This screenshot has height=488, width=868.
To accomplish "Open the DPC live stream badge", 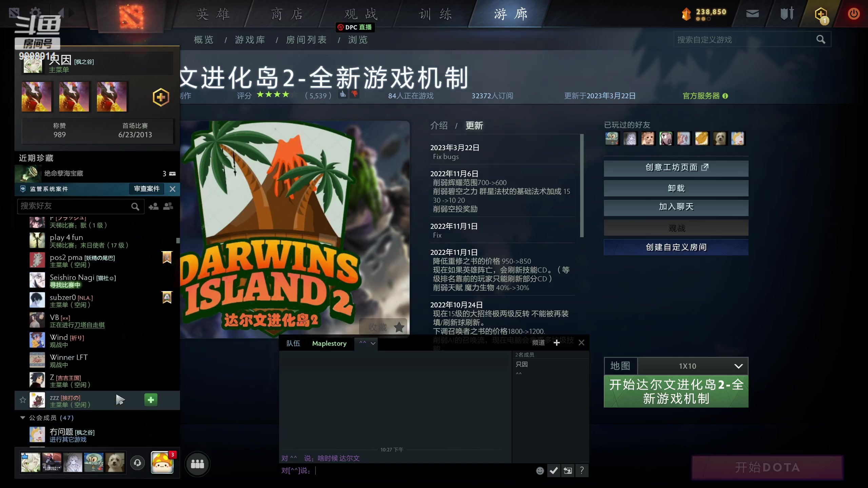I will (355, 27).
